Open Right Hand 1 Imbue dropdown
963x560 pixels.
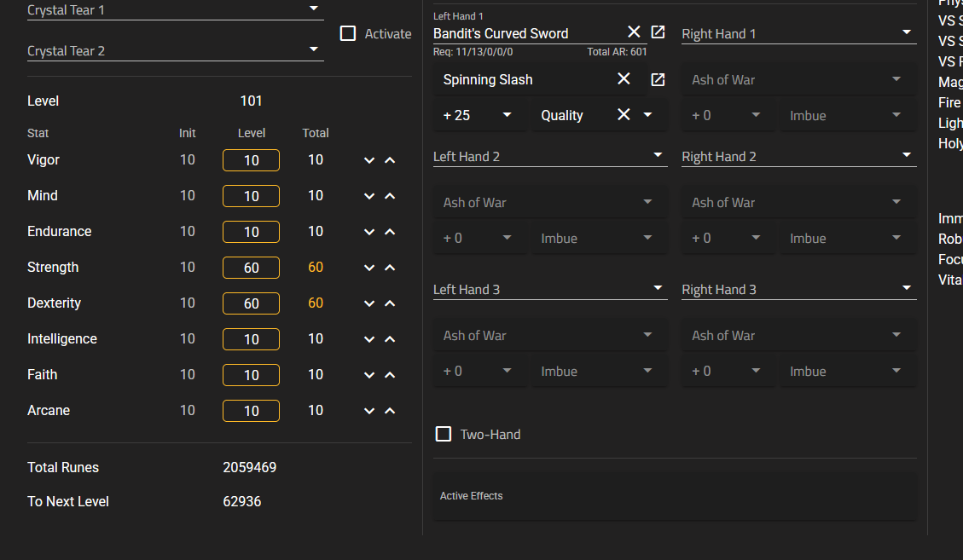tap(848, 115)
